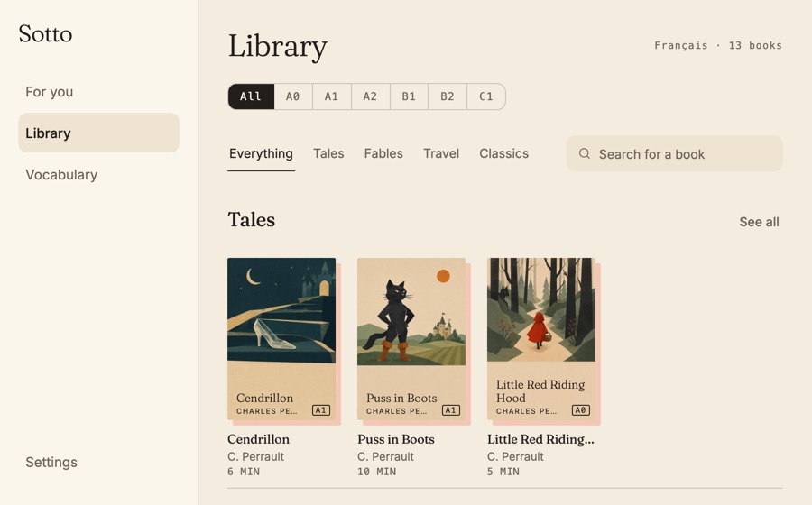Switch to the Fables tab
Screen dimensions: 812x505
383,153
